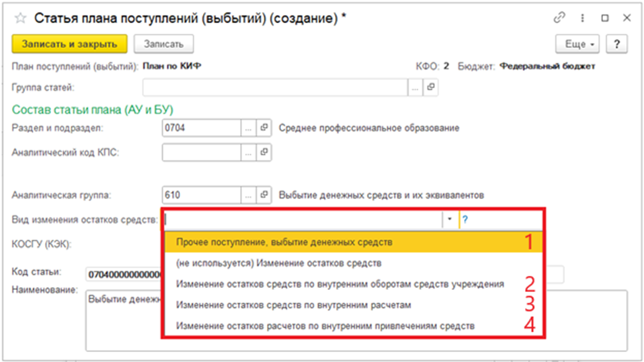
Task: Click the Аналитический код КПС input field
Action: (201, 152)
